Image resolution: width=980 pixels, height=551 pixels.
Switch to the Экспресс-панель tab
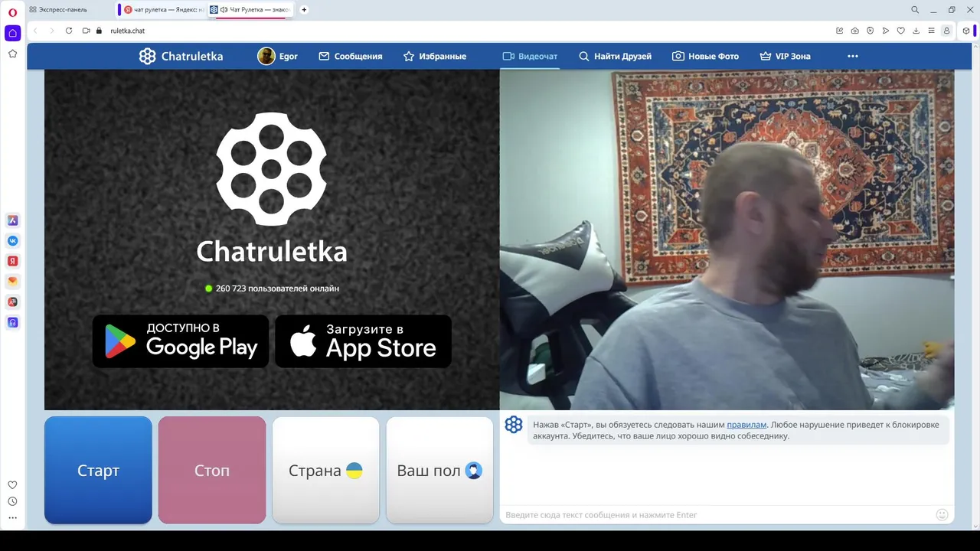coord(58,10)
